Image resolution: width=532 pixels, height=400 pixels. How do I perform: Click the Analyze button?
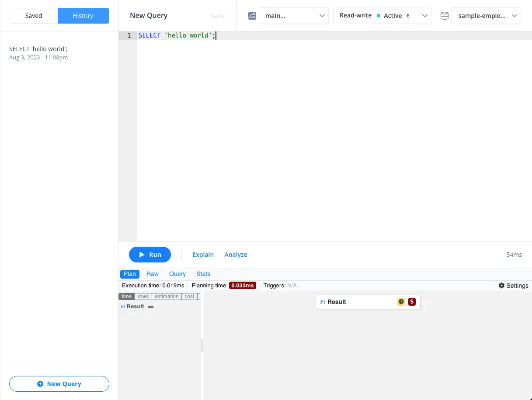(x=236, y=255)
